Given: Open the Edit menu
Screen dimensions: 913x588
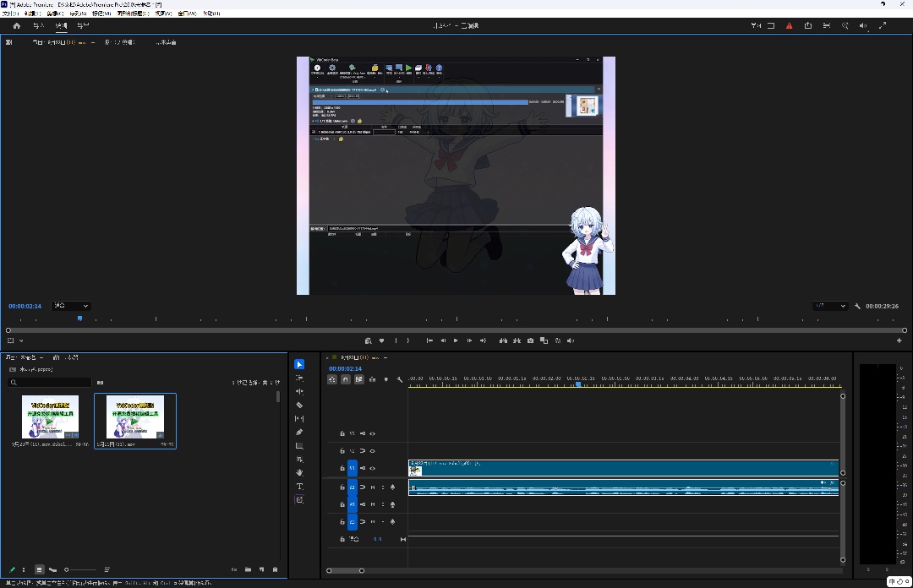Looking at the screenshot, I should tap(33, 14).
